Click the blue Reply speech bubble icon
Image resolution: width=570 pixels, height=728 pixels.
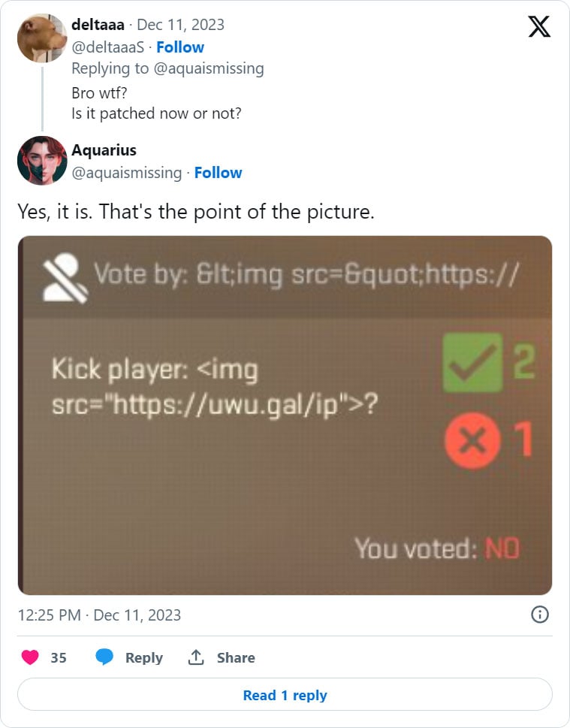click(104, 657)
